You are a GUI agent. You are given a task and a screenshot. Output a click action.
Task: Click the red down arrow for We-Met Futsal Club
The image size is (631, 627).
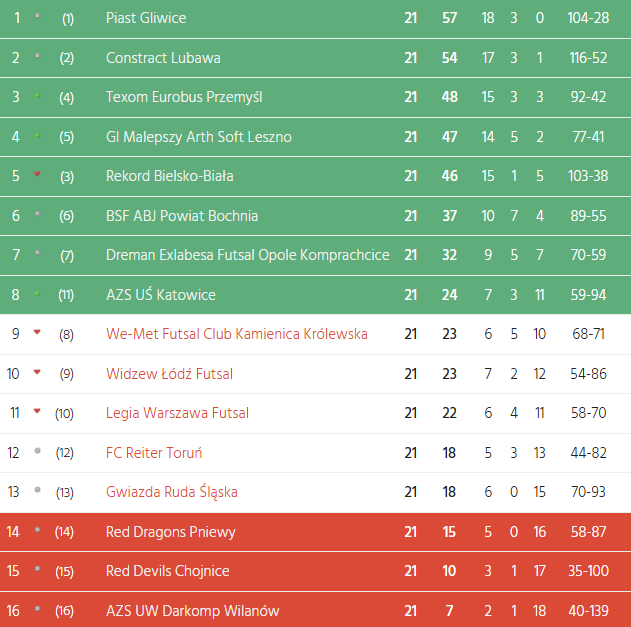pos(37,332)
